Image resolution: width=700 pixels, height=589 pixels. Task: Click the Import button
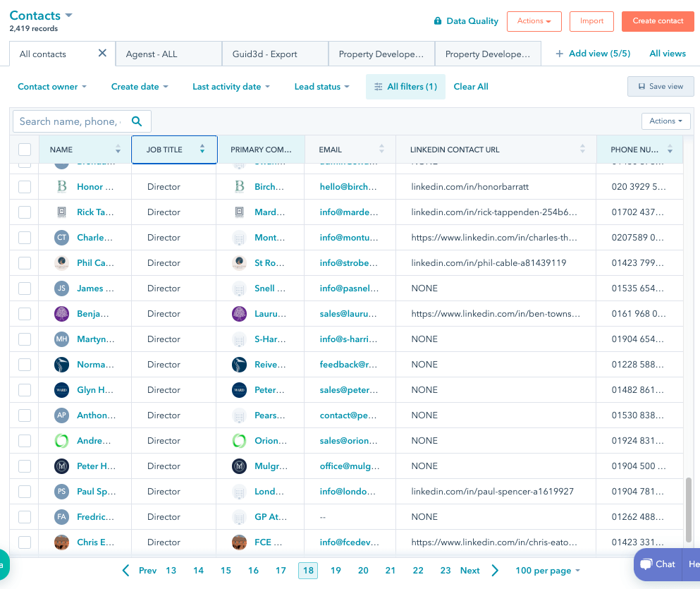(591, 21)
